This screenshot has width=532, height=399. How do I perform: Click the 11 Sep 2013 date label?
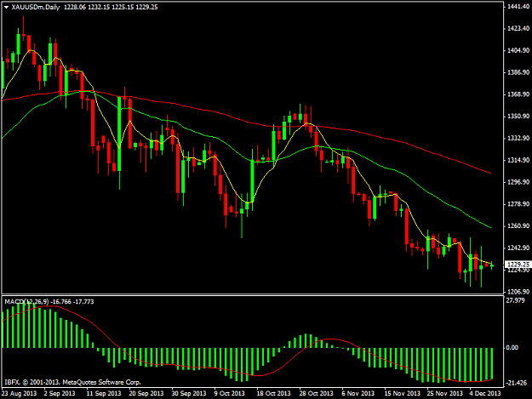point(104,393)
